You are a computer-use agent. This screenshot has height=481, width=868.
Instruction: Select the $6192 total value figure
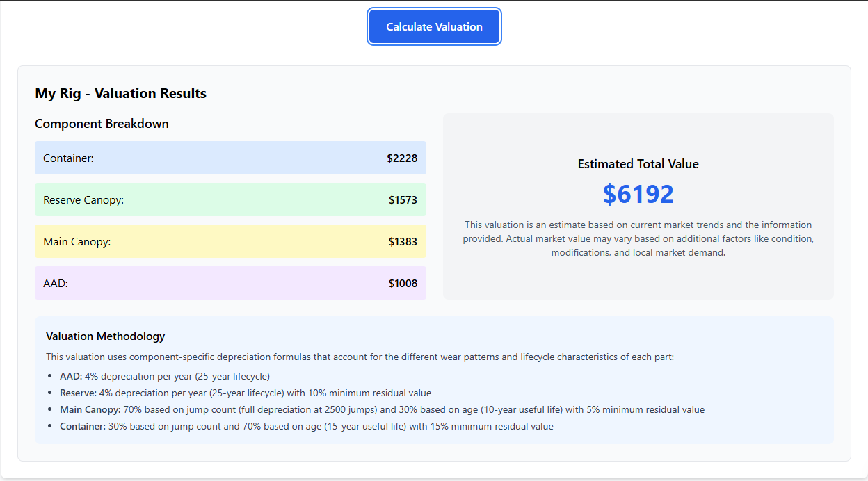638,194
